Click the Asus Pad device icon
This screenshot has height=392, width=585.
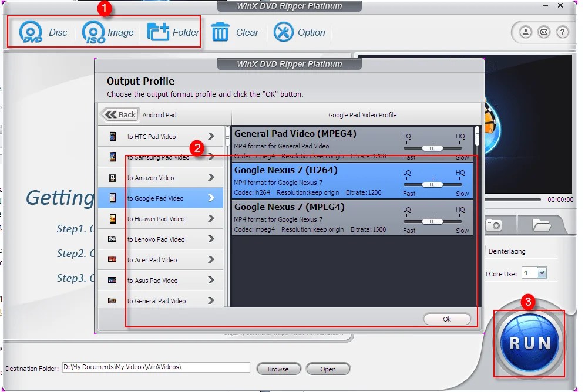(112, 280)
